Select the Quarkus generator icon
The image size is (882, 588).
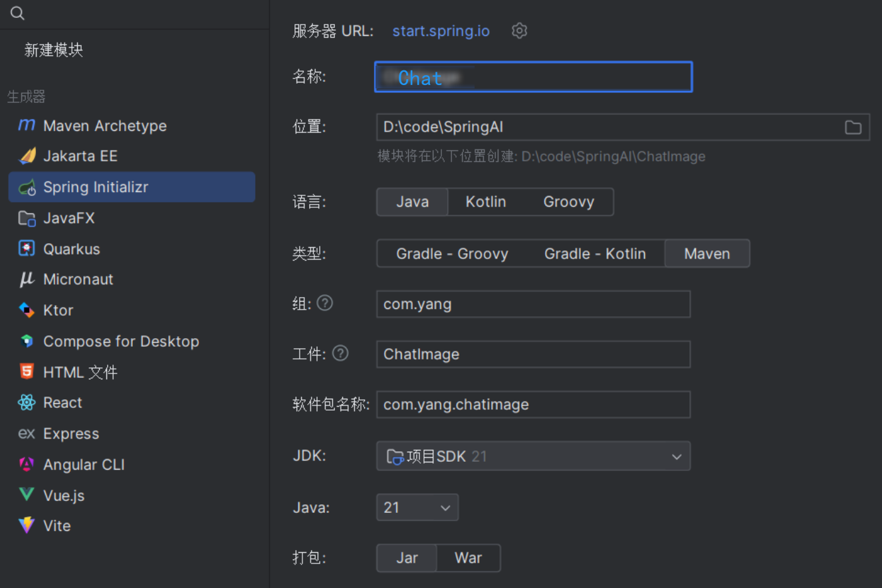click(x=27, y=249)
